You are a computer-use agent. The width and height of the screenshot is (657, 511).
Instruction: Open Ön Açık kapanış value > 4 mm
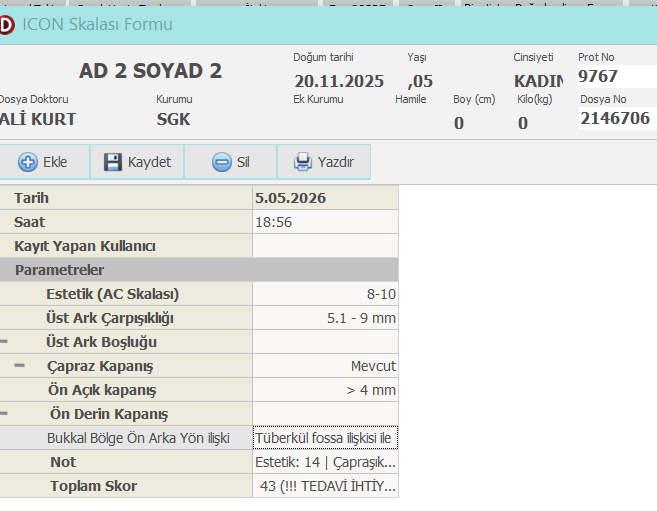click(325, 390)
